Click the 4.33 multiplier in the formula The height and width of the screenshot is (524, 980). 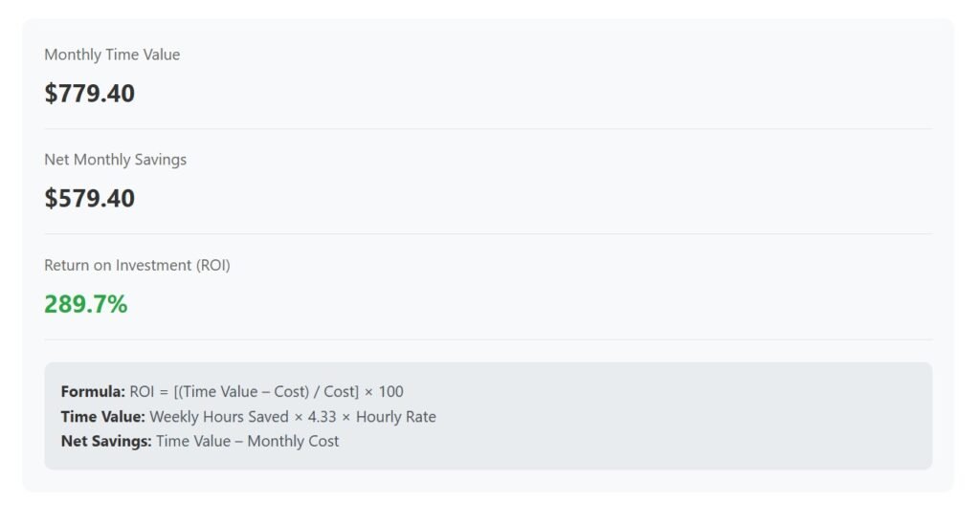pos(321,416)
